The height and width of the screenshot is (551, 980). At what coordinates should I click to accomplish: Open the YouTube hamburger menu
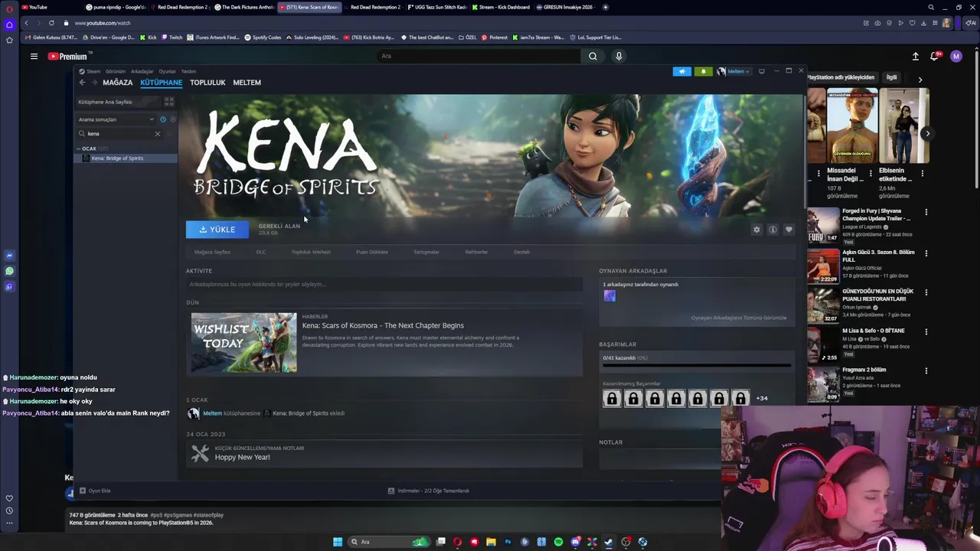coord(34,56)
